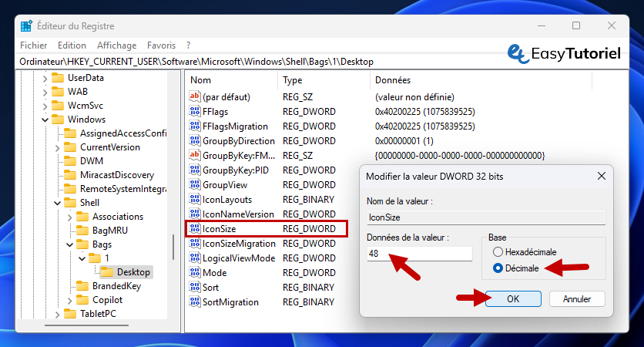Click the FFlagsMigration binary value icon
644x347 pixels.
tap(195, 126)
